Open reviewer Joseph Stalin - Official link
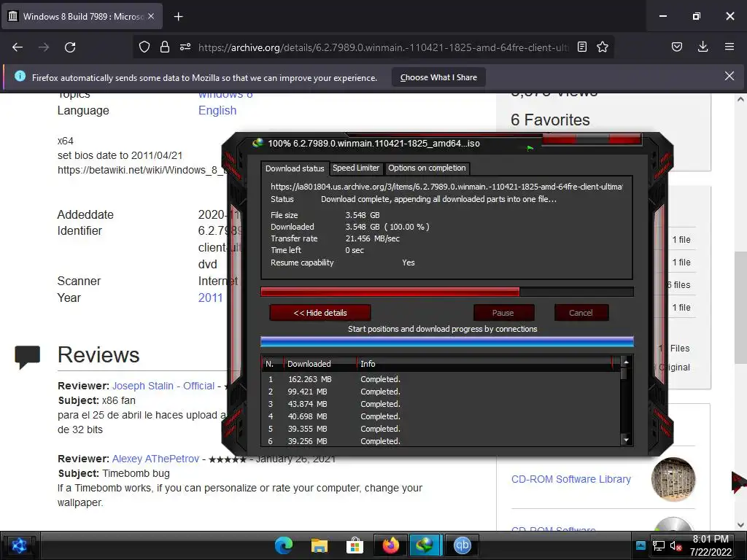This screenshot has width=747, height=560. tap(163, 386)
